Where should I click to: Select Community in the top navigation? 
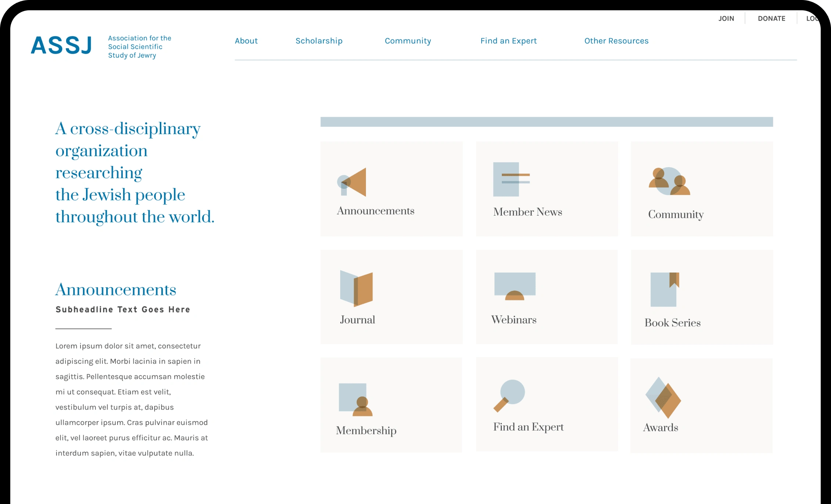(x=408, y=41)
